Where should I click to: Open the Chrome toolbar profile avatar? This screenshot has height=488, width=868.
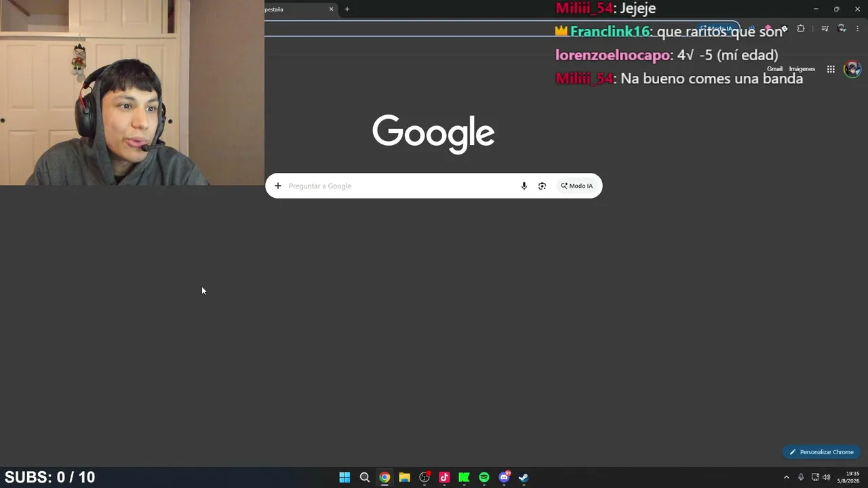click(842, 28)
